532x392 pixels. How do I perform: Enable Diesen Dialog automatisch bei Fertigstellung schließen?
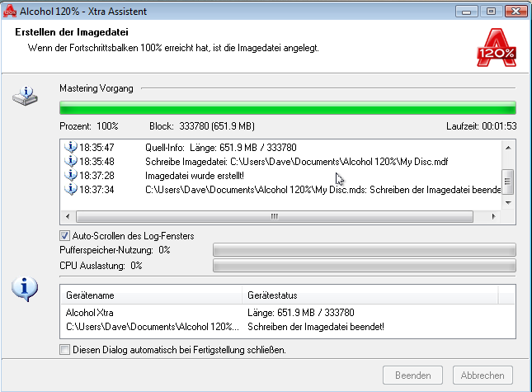[64, 349]
